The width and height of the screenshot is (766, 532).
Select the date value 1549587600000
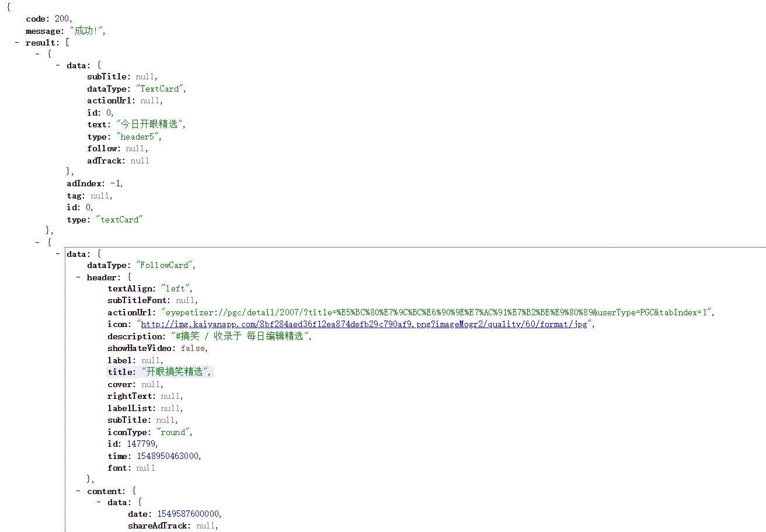188,514
